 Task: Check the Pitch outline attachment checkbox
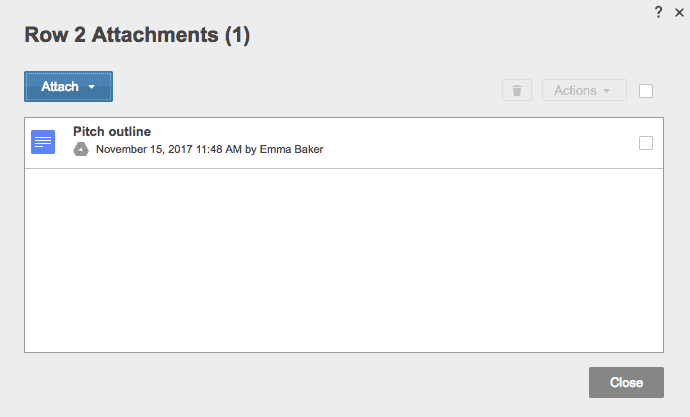point(646,143)
